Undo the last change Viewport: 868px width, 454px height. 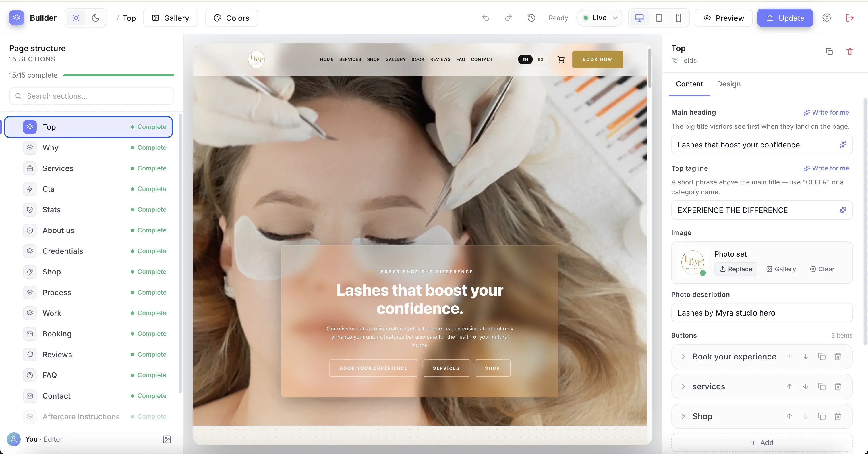(x=485, y=18)
